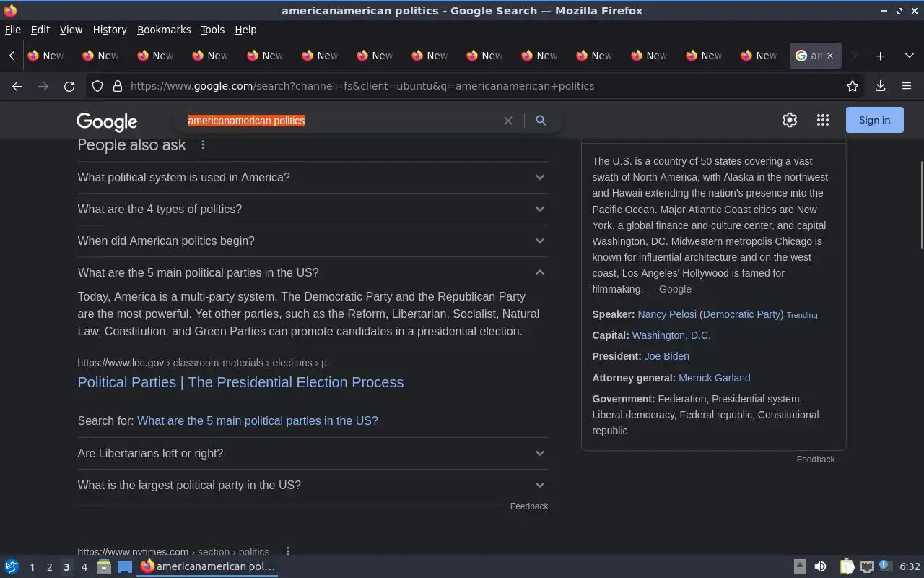Clear the Google search box
This screenshot has height=578, width=924.
coord(508,121)
